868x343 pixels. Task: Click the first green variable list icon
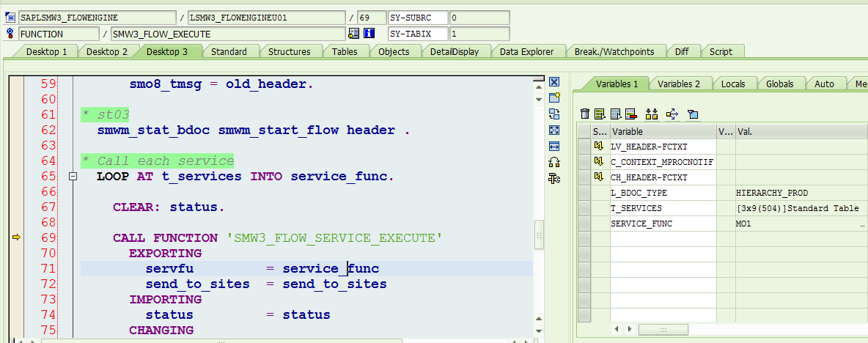click(x=600, y=114)
